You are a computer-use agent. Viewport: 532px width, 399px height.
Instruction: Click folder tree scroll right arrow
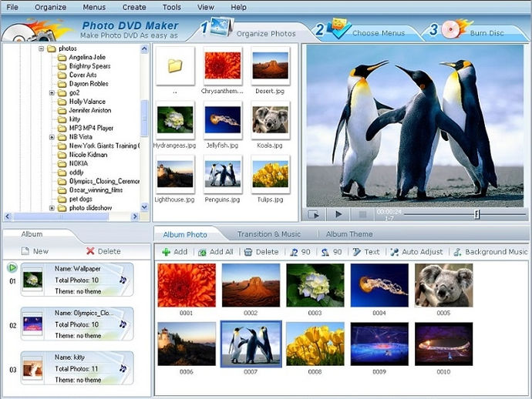tap(135, 216)
